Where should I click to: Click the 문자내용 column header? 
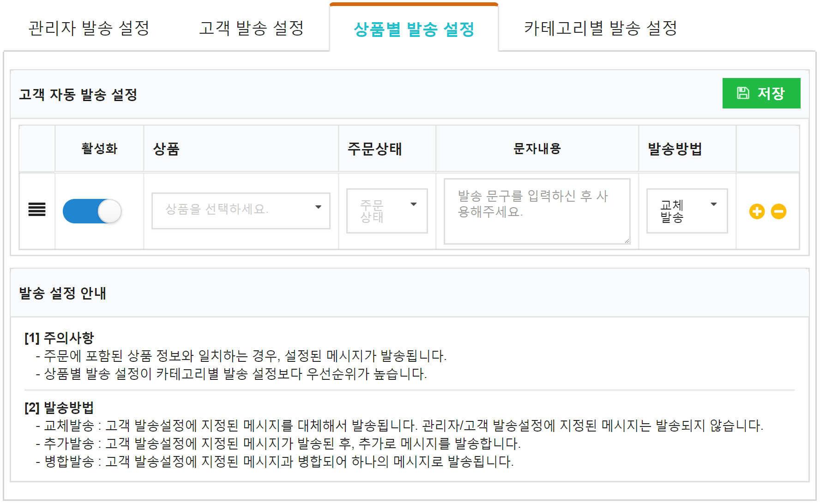pos(537,149)
